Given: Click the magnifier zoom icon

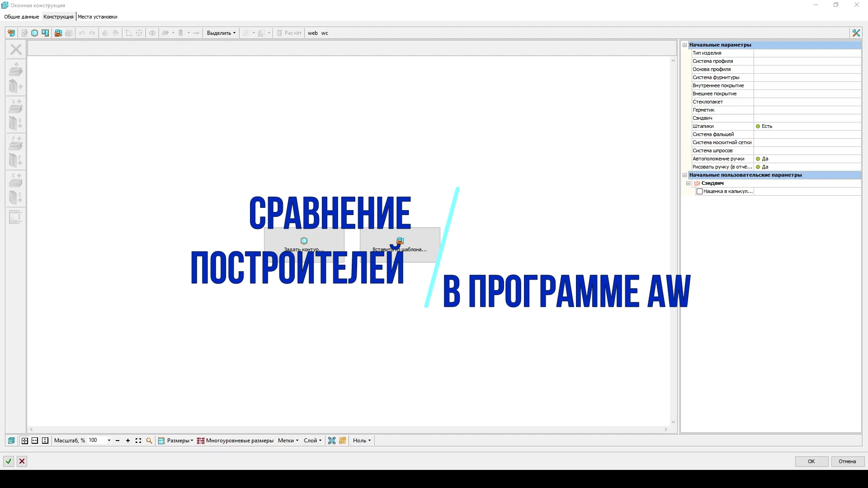Looking at the screenshot, I should coord(149,441).
